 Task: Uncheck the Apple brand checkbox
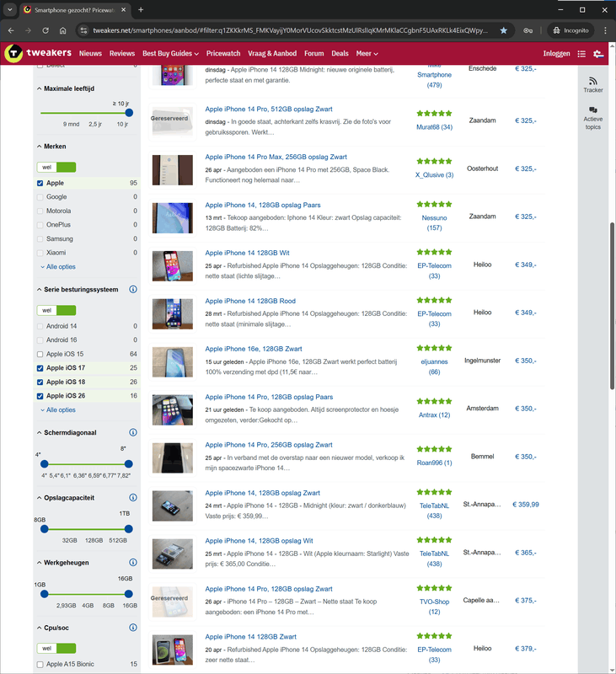click(40, 183)
